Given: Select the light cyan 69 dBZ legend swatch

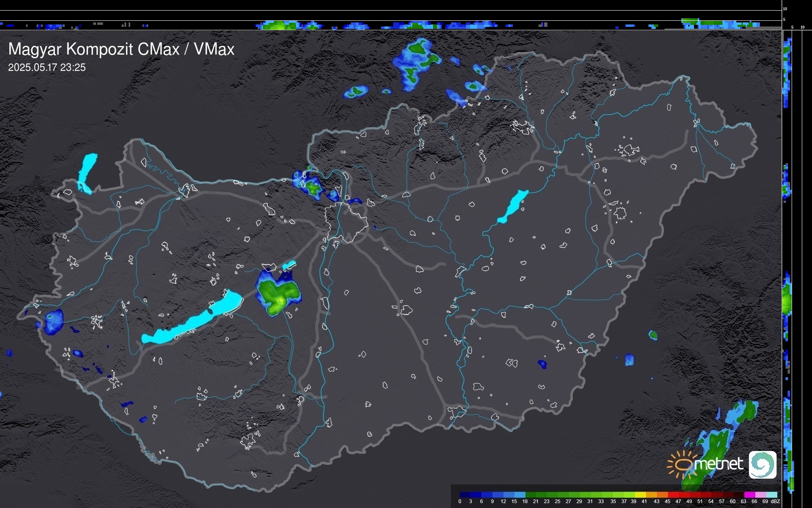Looking at the screenshot, I should 772,495.
